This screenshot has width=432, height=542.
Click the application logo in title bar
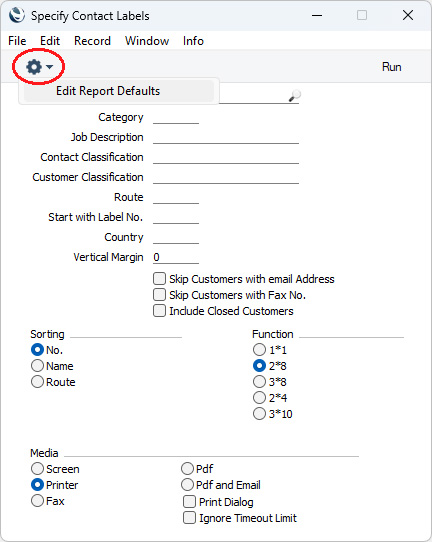pyautogui.click(x=17, y=16)
